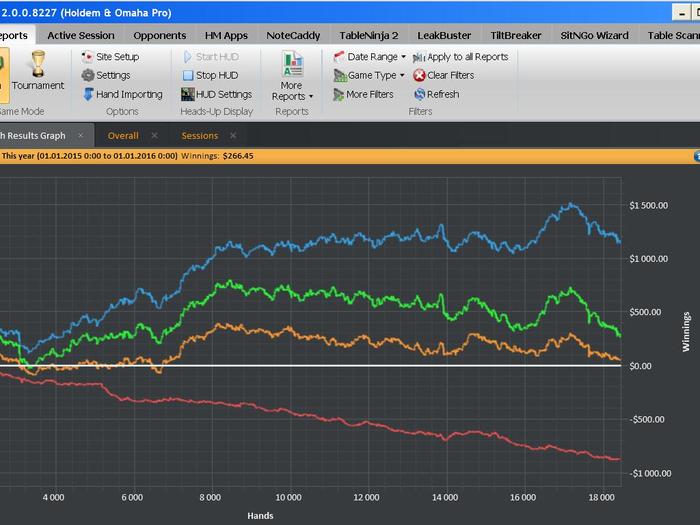
Task: Open the Opponents tab
Action: pos(160,35)
